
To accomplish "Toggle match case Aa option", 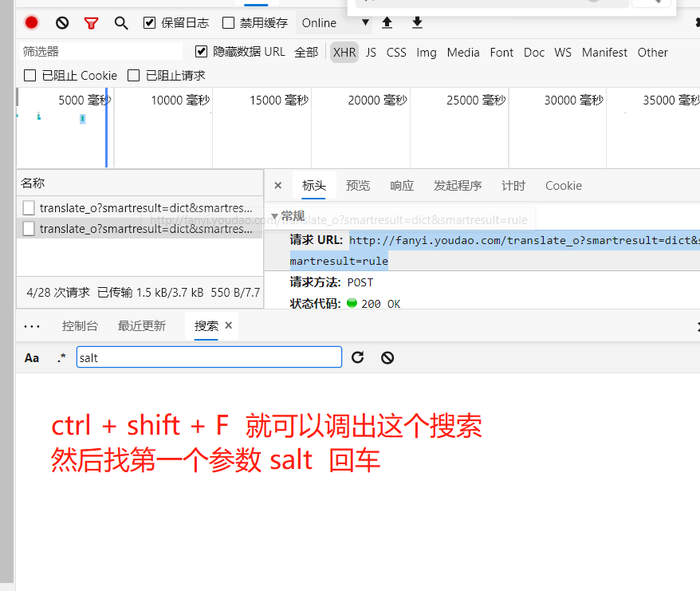I will 32,358.
